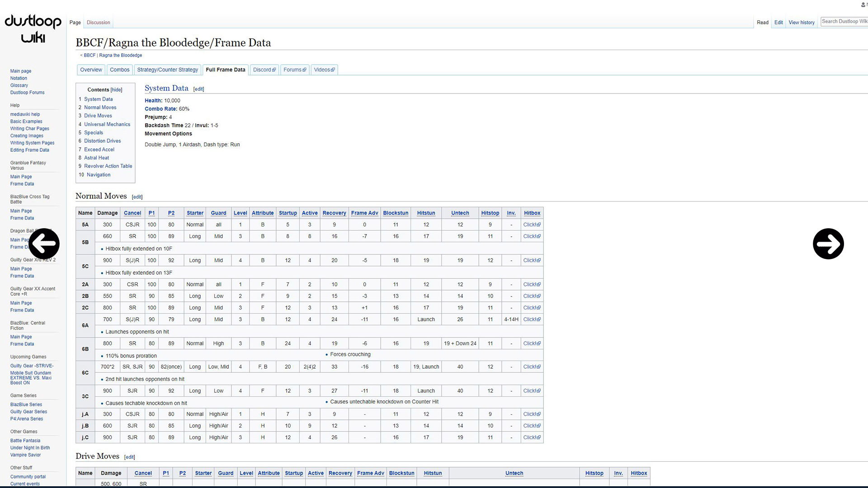Click the Edit page tab
This screenshot has height=488, width=868.
(778, 23)
